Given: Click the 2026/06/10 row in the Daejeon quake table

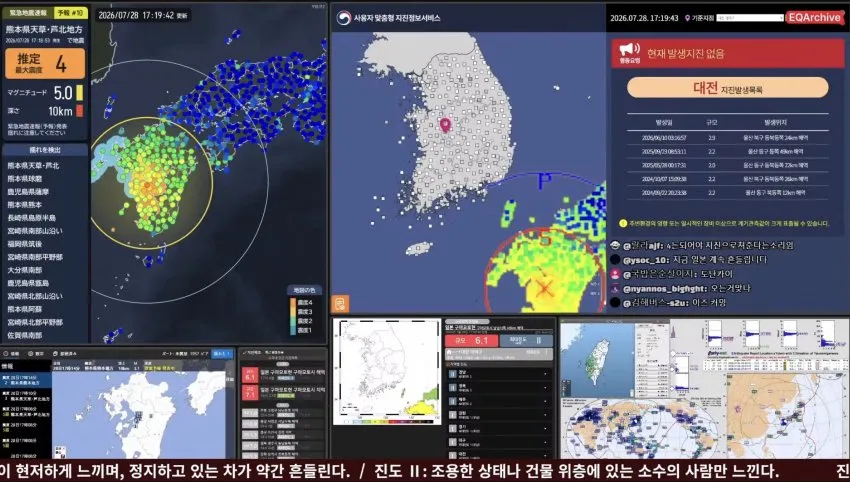Looking at the screenshot, I should [727, 138].
